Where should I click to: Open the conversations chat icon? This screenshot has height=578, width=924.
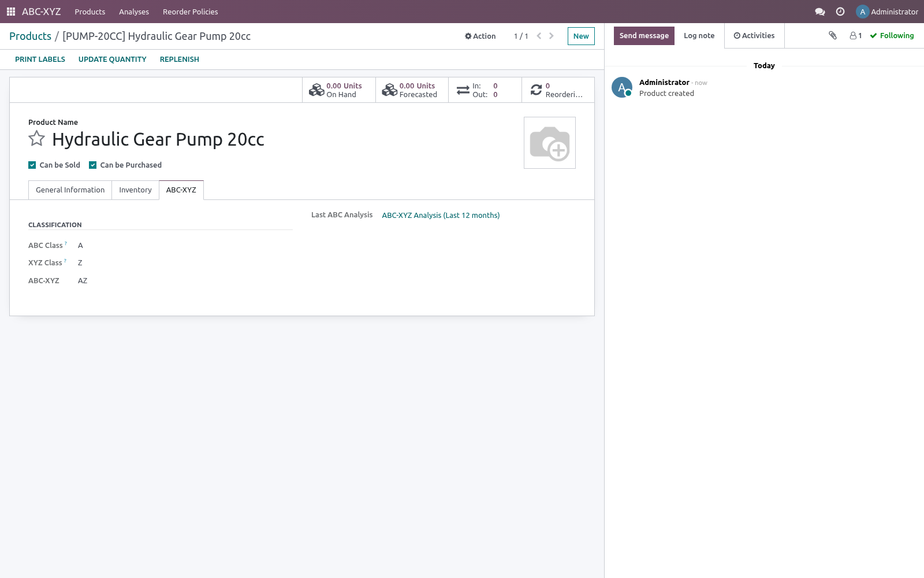pos(819,12)
